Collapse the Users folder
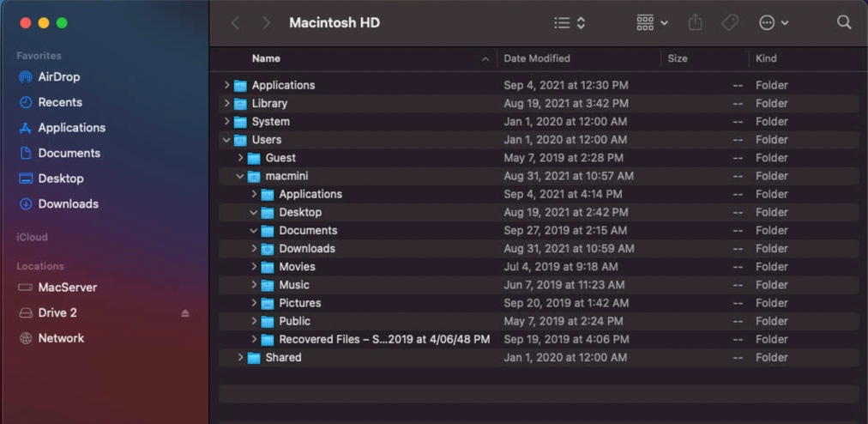 226,140
